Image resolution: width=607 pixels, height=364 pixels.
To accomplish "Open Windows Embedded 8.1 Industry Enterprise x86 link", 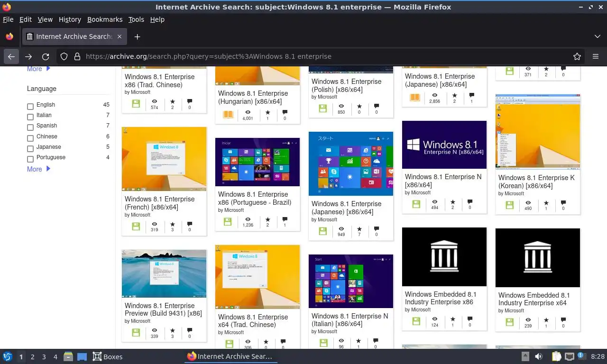I will (441, 298).
